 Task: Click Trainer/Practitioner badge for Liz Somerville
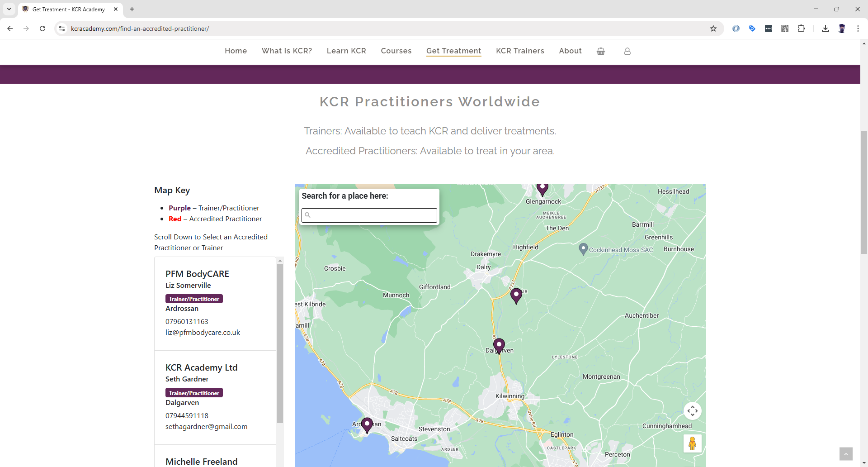coord(194,299)
